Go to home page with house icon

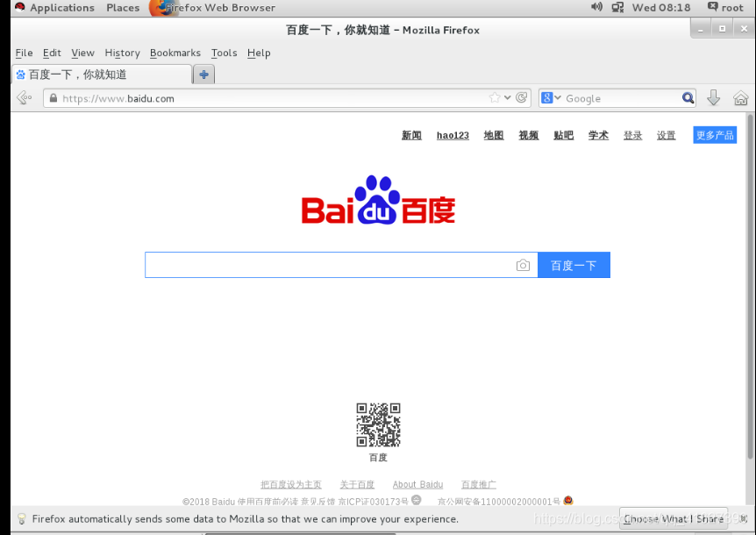click(x=740, y=98)
